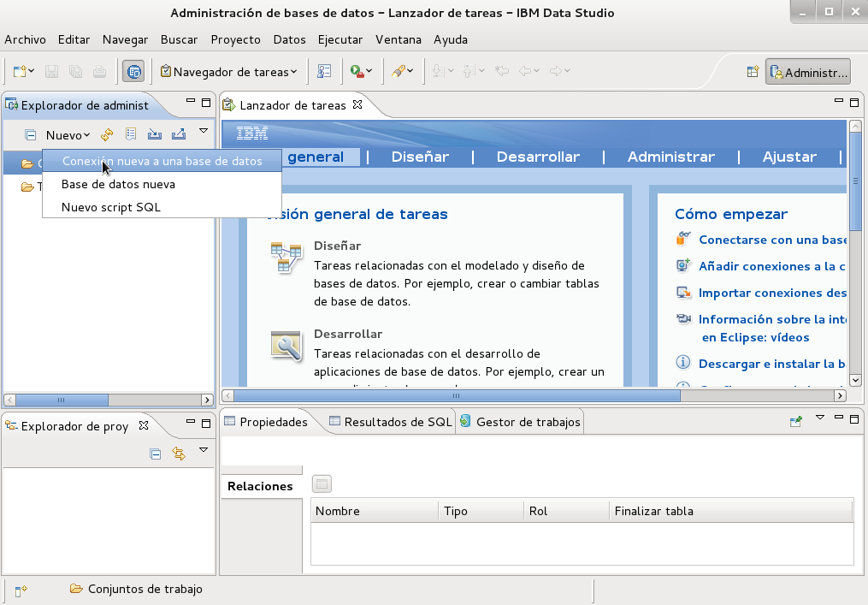The image size is (868, 605).
Task: Switch to the Desarrollar tab in launcher
Action: [x=538, y=157]
